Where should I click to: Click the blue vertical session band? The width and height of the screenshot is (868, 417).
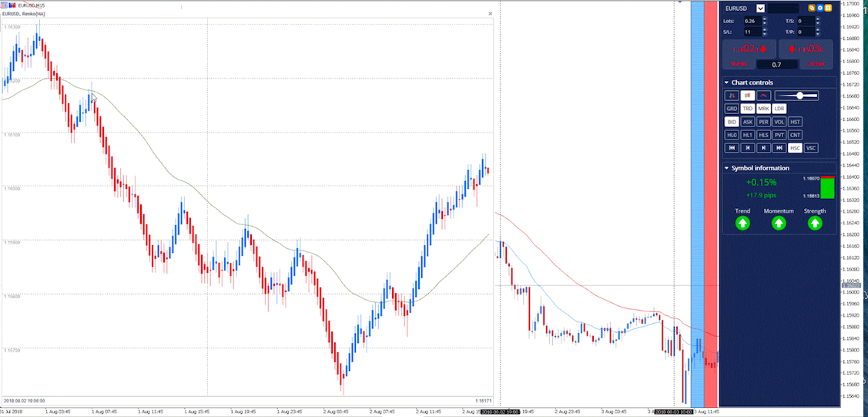pos(698,203)
